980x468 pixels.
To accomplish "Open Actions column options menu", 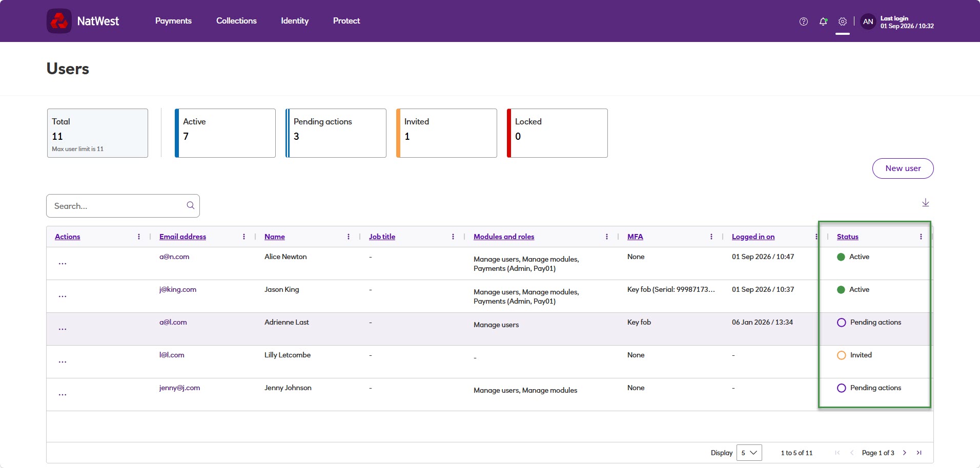I will click(x=139, y=237).
